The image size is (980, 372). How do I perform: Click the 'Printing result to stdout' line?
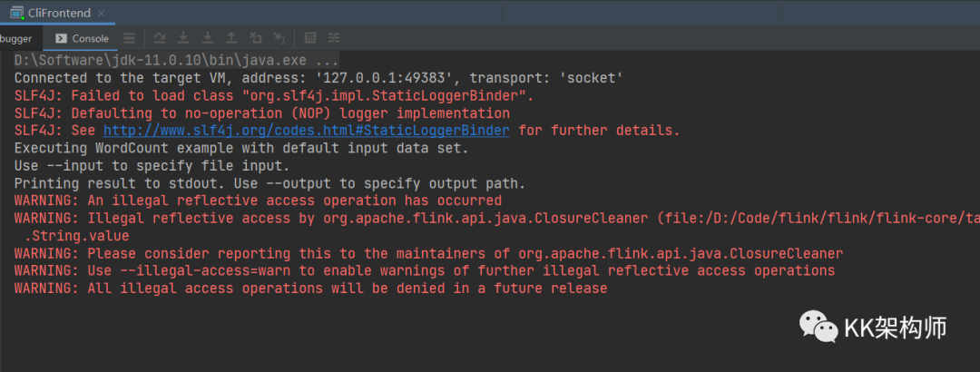(270, 184)
